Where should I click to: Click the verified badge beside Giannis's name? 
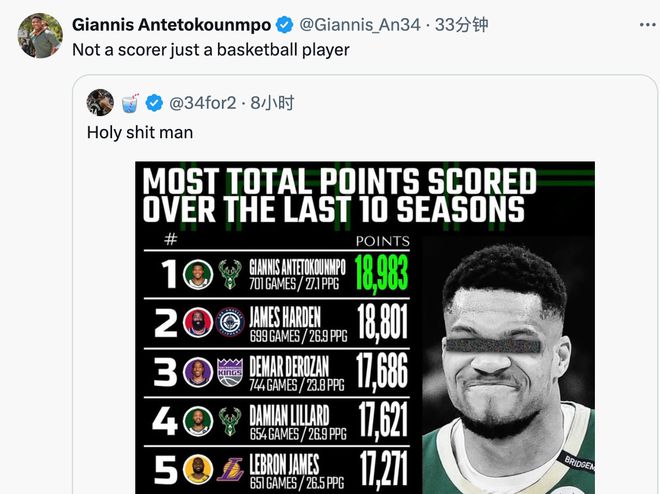(284, 24)
